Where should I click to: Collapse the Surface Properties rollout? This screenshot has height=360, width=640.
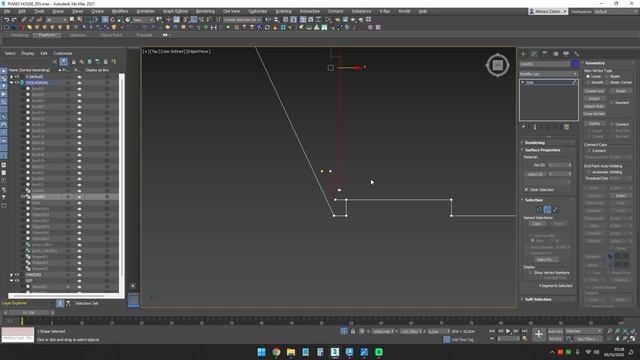click(542, 150)
